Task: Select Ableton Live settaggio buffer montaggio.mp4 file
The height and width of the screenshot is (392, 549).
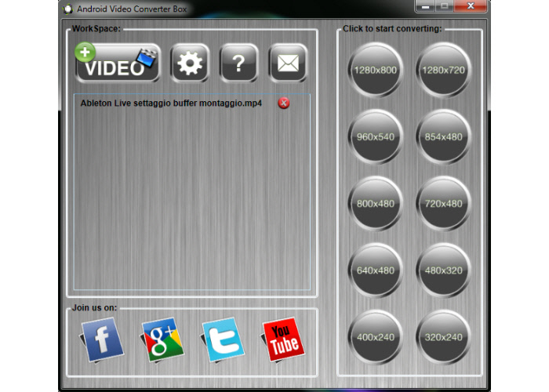Action: pos(171,103)
